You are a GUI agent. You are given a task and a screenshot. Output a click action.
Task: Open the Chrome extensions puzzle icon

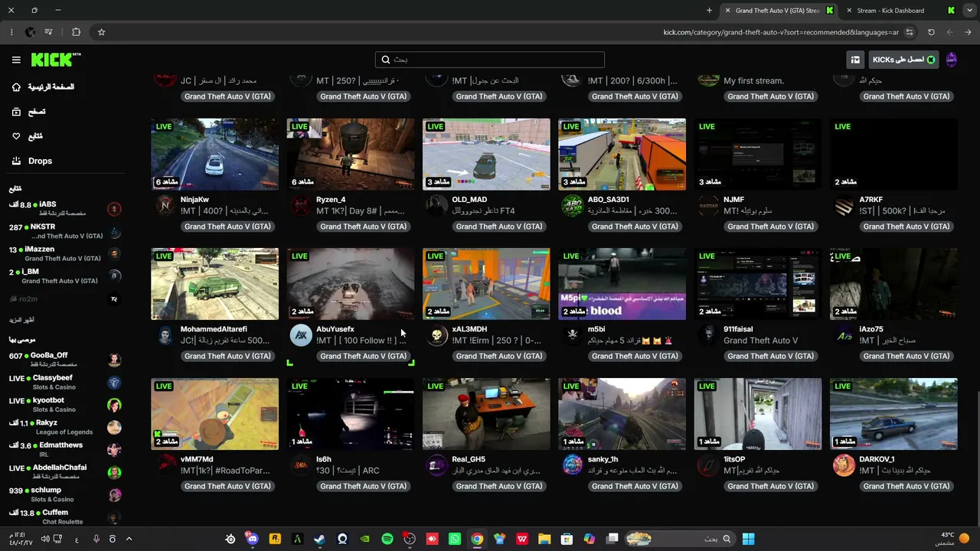tap(76, 32)
